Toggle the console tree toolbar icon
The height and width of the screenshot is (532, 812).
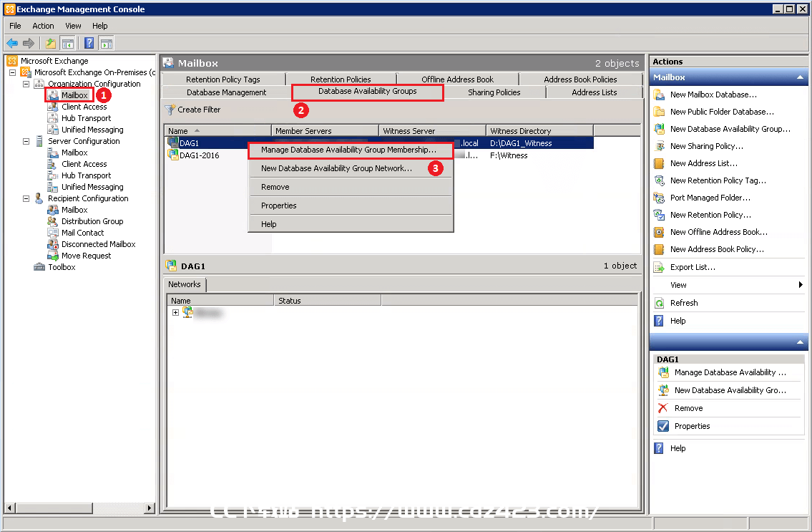coord(67,44)
